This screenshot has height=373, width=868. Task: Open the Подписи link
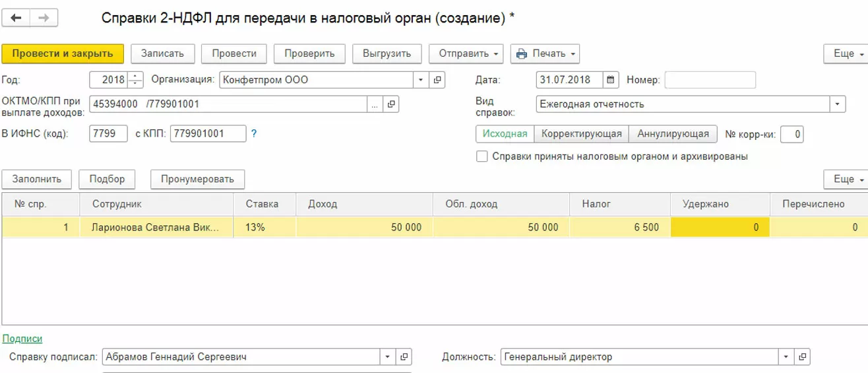point(22,339)
